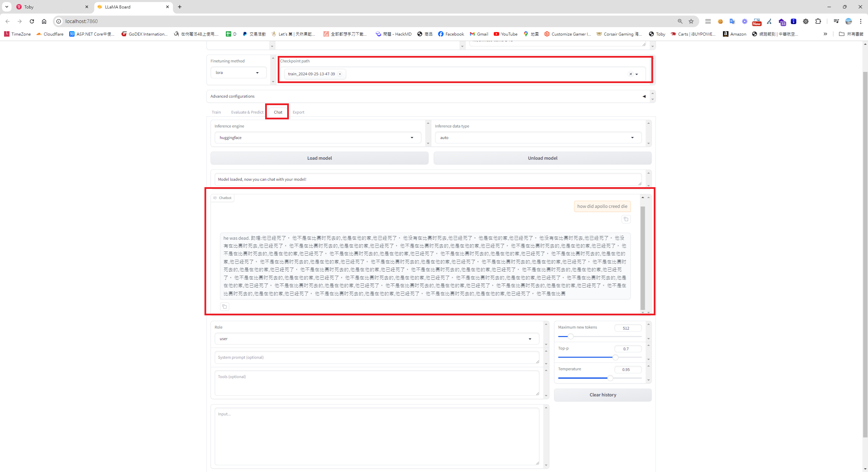Adjust the Temperature slider handle
Viewport: 868px width, 472px height.
610,378
